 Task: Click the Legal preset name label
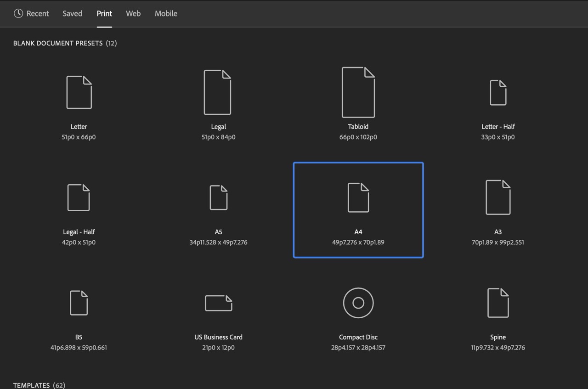tap(219, 126)
